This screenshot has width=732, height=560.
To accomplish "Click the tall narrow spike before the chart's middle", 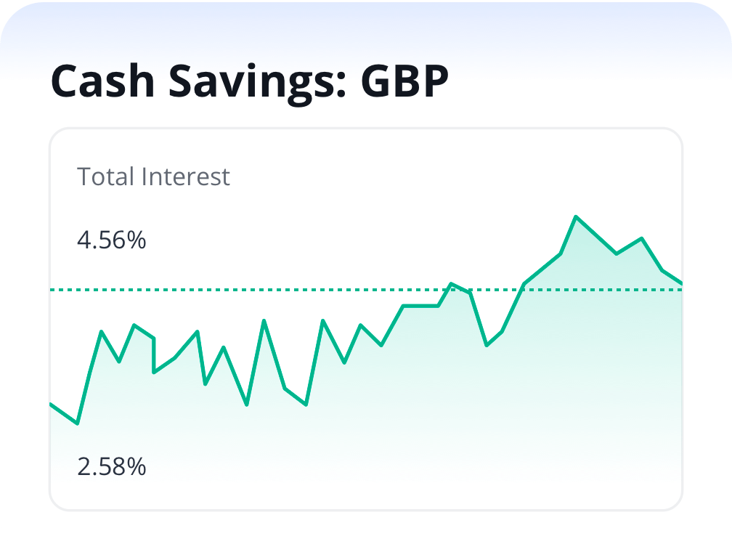I will point(264,320).
